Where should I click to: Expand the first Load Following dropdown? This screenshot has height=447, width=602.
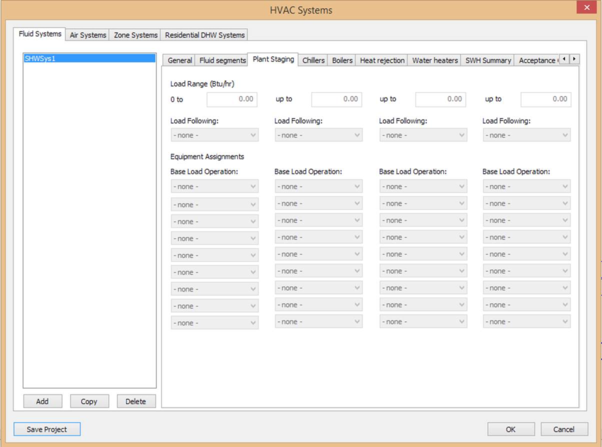coord(214,135)
